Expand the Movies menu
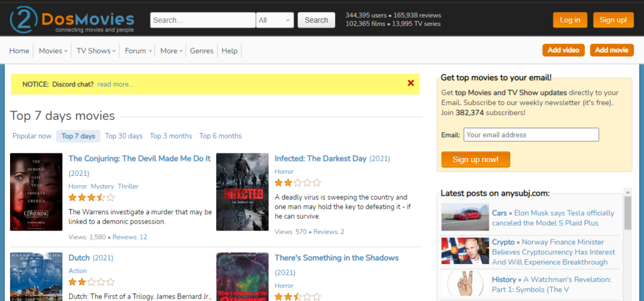Viewport: 644px width, 301px height. pyautogui.click(x=53, y=51)
